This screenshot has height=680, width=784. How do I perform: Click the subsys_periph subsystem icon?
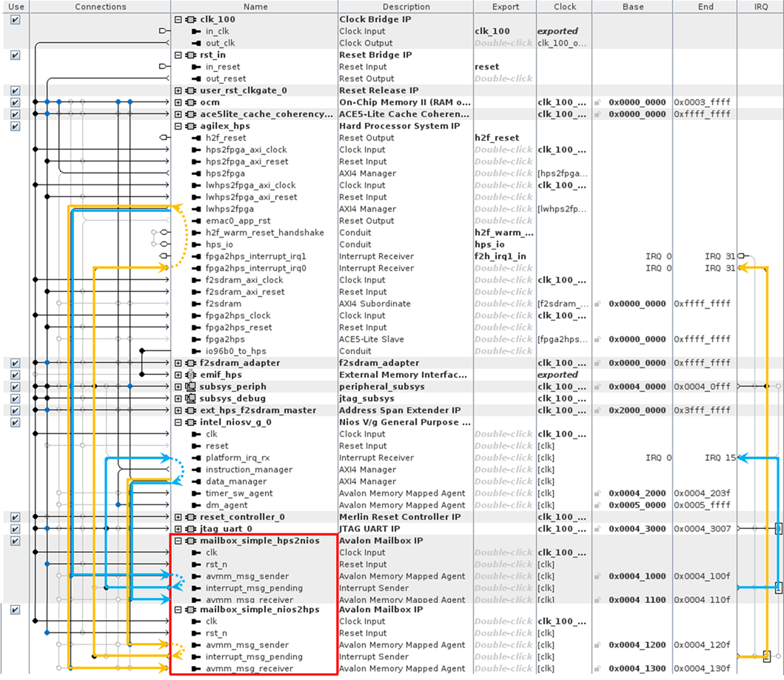(190, 387)
